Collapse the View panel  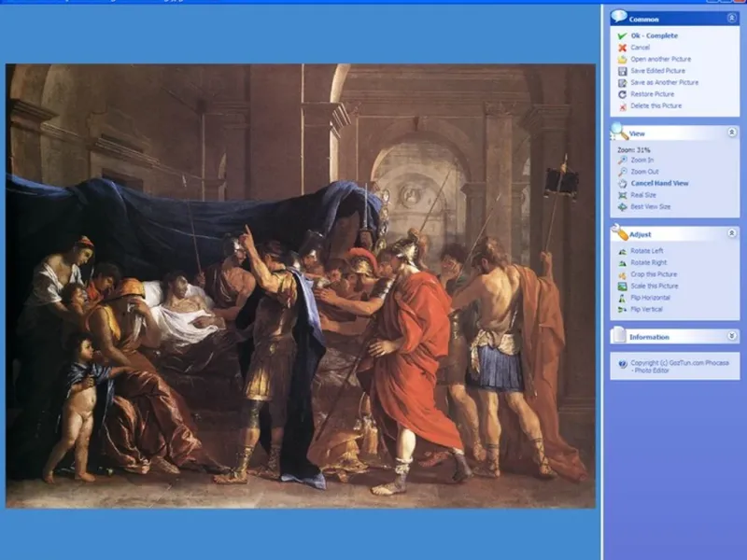pyautogui.click(x=732, y=132)
